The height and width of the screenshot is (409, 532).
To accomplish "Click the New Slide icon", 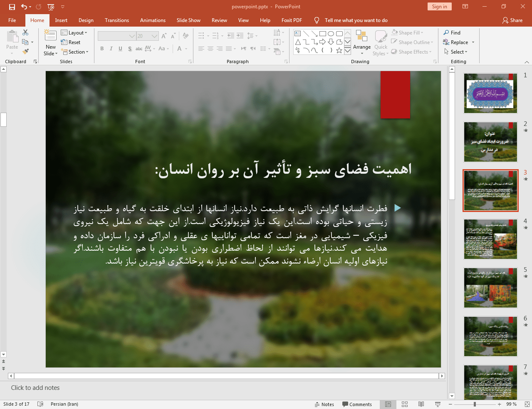I will coord(50,36).
